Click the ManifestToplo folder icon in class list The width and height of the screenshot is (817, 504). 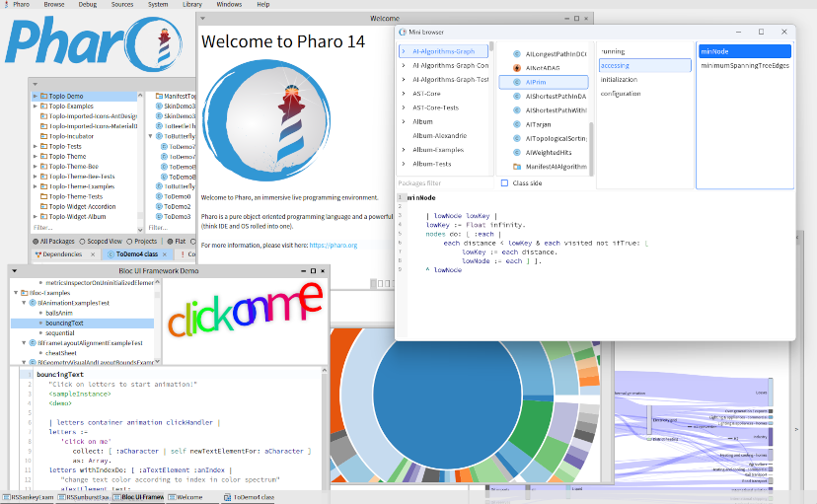tap(160, 97)
